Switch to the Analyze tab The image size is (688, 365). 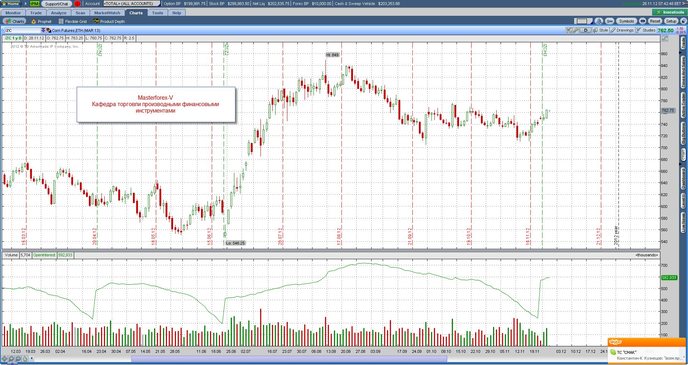[x=58, y=13]
